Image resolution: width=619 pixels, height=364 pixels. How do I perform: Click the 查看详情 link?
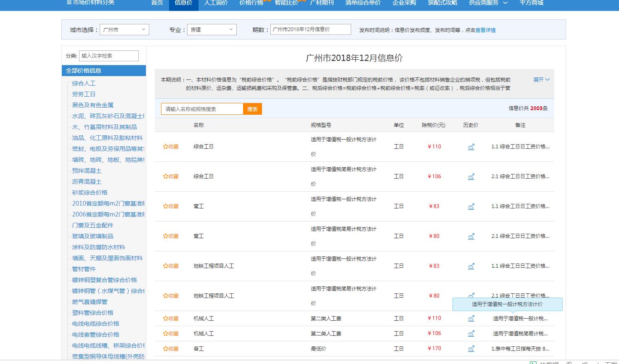[x=485, y=30]
